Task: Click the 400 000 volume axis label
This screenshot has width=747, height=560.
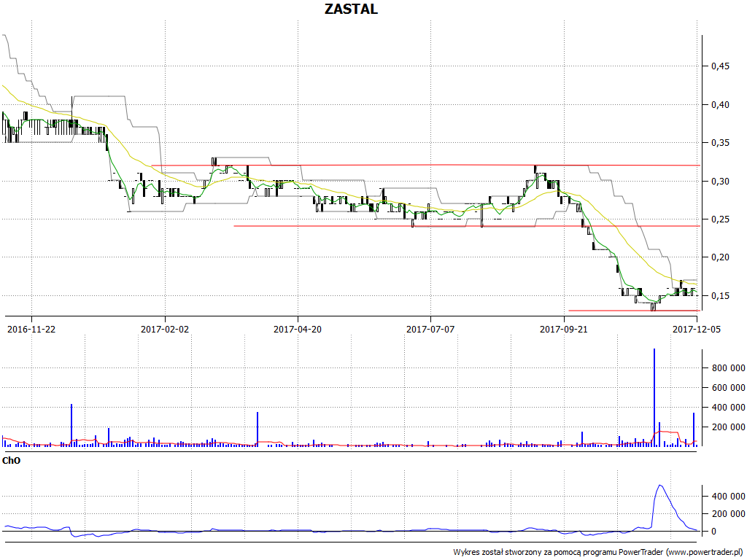Action: 729,407
